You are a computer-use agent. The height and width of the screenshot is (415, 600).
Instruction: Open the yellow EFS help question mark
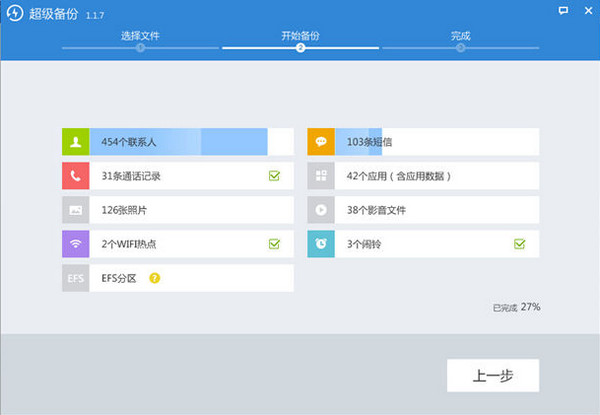pos(155,278)
